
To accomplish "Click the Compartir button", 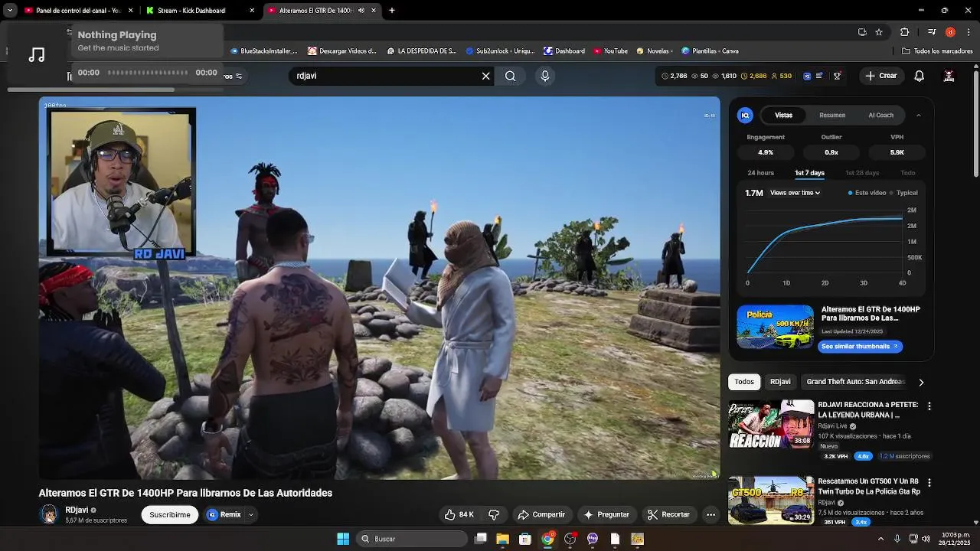I will [x=541, y=514].
